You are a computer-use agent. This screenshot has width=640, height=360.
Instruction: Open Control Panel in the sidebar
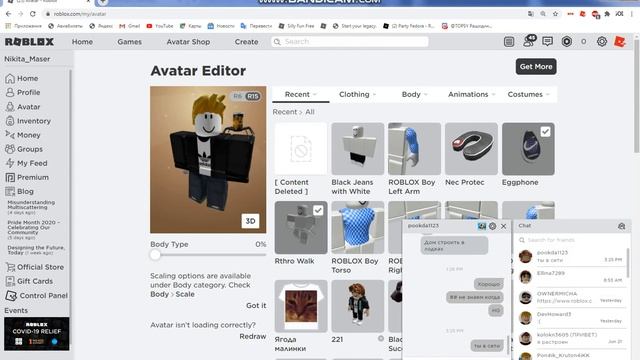point(37,296)
